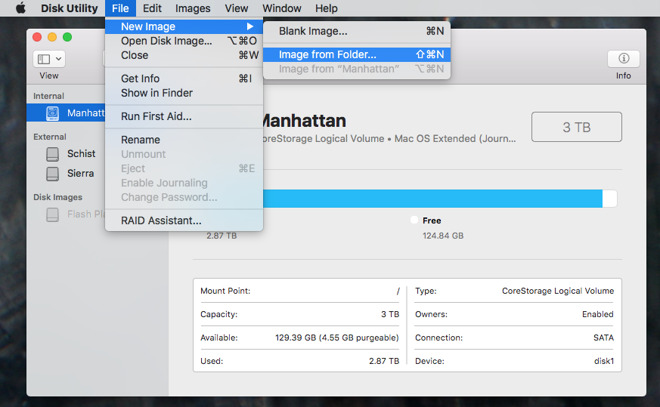Click the blue disk usage bar
Image resolution: width=660 pixels, height=407 pixels.
pos(433,198)
